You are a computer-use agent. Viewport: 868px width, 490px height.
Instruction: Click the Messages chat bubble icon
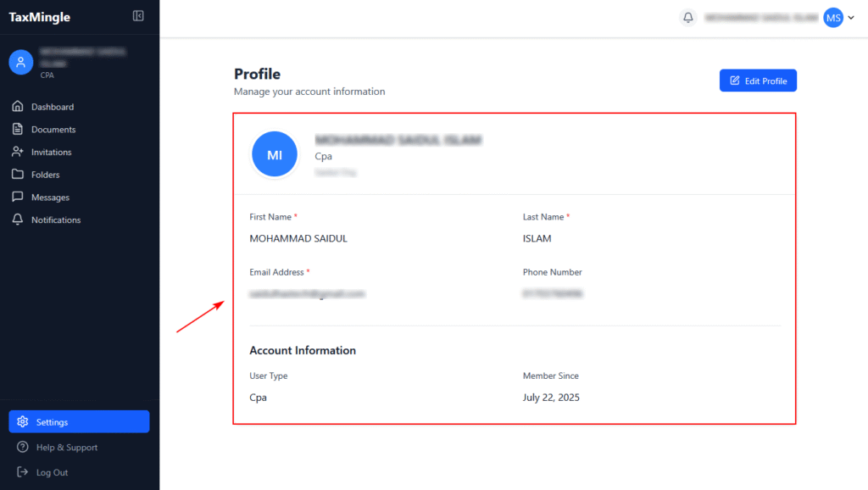17,197
